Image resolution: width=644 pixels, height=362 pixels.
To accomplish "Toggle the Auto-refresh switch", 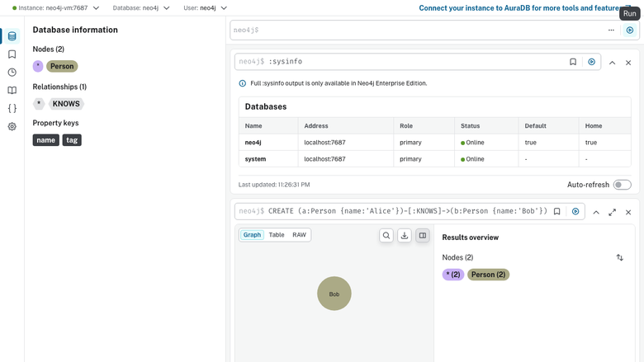I will coord(623,185).
